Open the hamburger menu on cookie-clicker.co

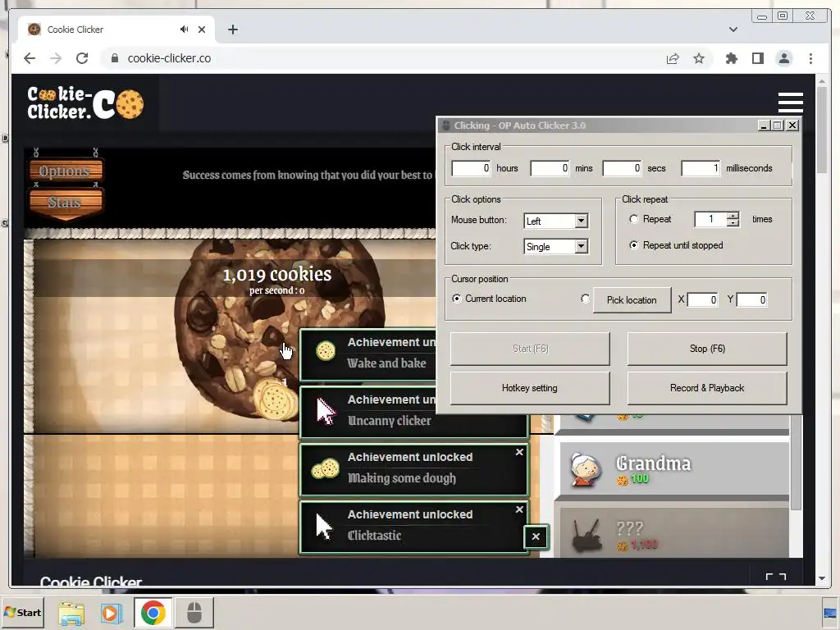point(790,102)
